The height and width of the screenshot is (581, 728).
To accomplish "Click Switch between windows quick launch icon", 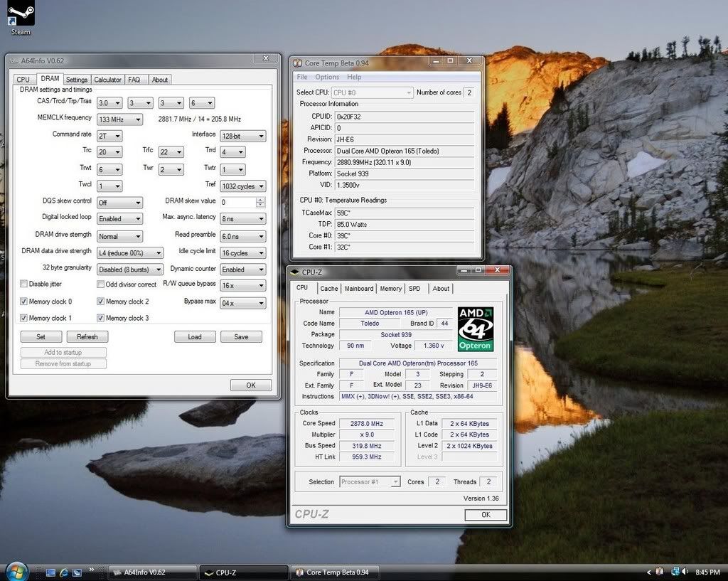I will click(77, 572).
